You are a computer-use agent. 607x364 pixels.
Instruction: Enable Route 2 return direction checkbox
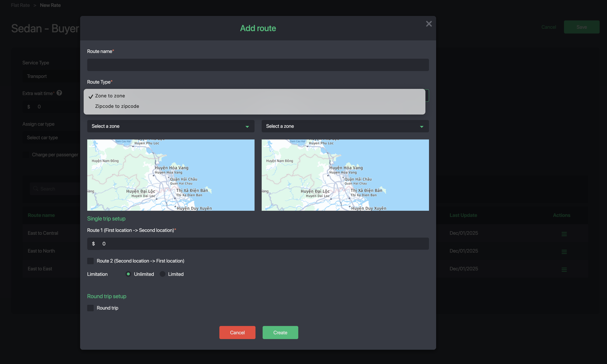click(90, 261)
